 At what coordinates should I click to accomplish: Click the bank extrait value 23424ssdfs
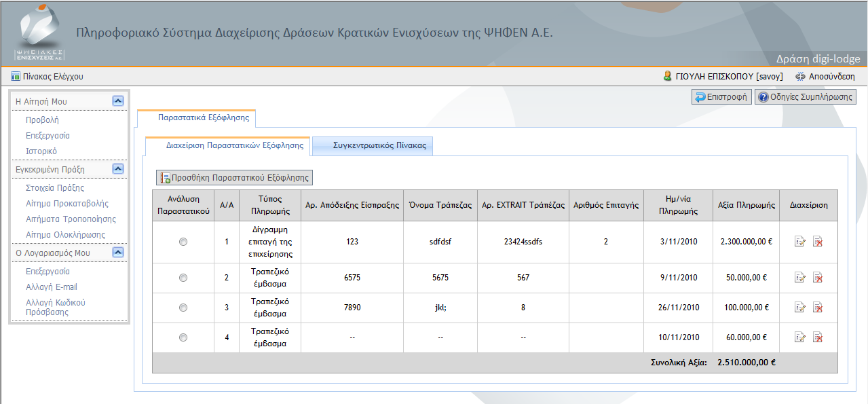coord(523,242)
